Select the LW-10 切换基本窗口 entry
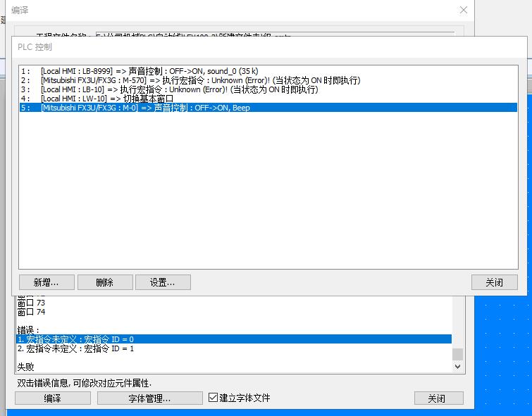 (x=106, y=99)
